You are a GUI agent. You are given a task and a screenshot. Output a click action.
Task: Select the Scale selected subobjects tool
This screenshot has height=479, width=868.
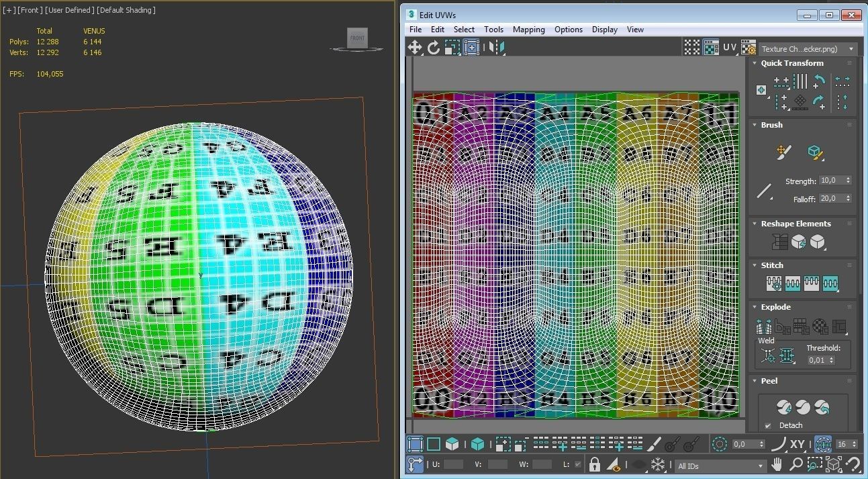452,47
